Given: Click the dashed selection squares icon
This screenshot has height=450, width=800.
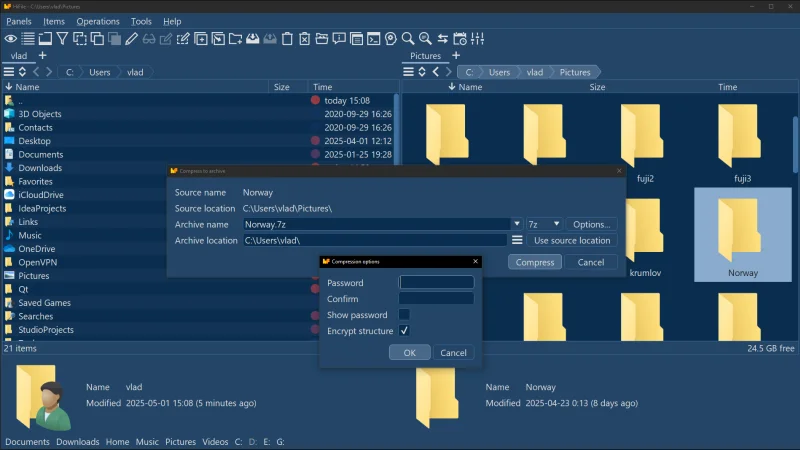Looking at the screenshot, I should coord(80,39).
